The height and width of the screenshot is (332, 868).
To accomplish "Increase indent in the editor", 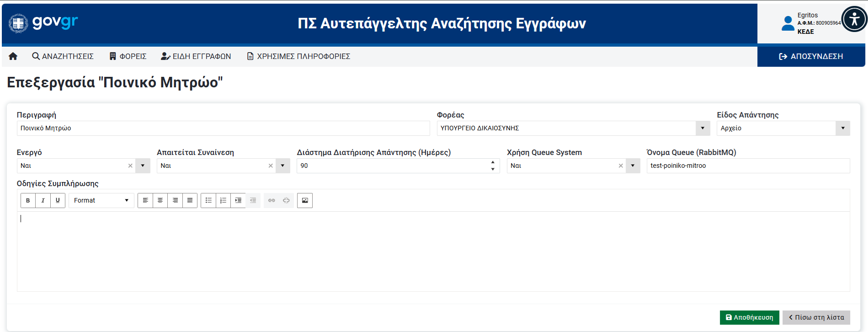I will (x=238, y=200).
